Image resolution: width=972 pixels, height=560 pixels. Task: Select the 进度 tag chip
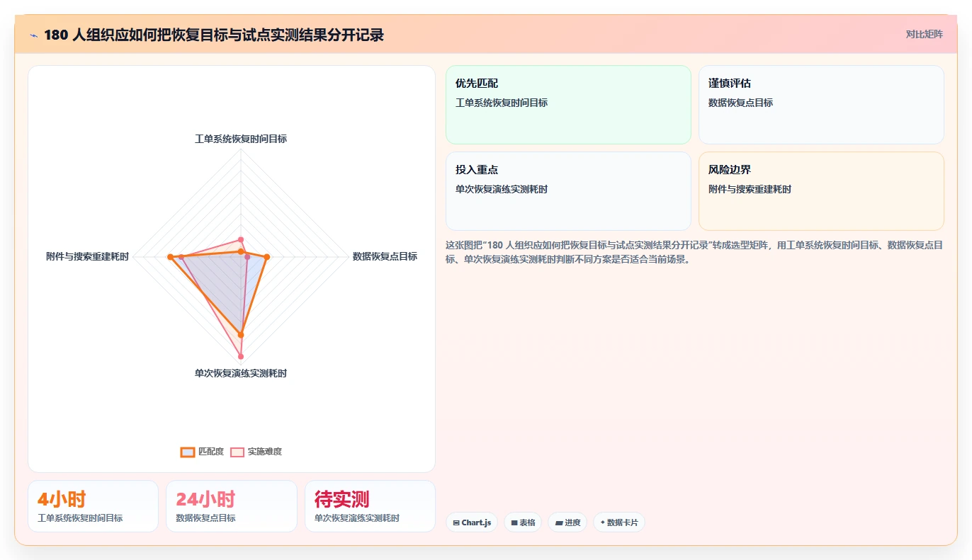(567, 522)
